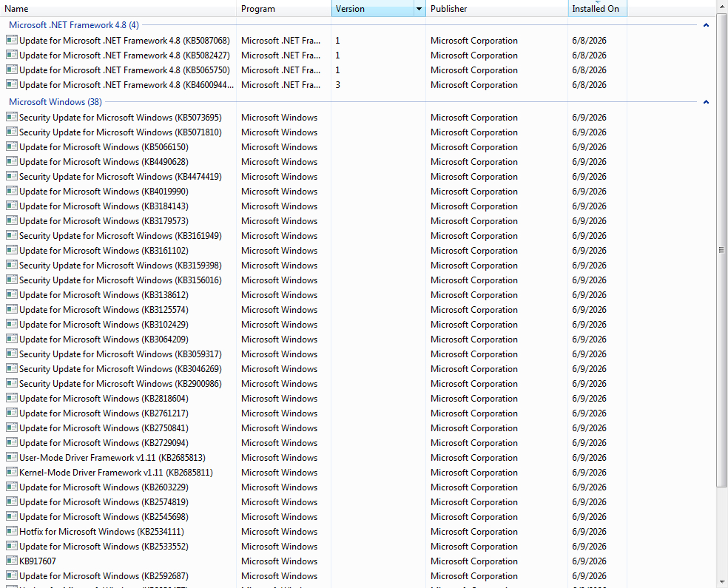Click the icon next to the KB917607 entry
The height and width of the screenshot is (588, 728).
12,561
